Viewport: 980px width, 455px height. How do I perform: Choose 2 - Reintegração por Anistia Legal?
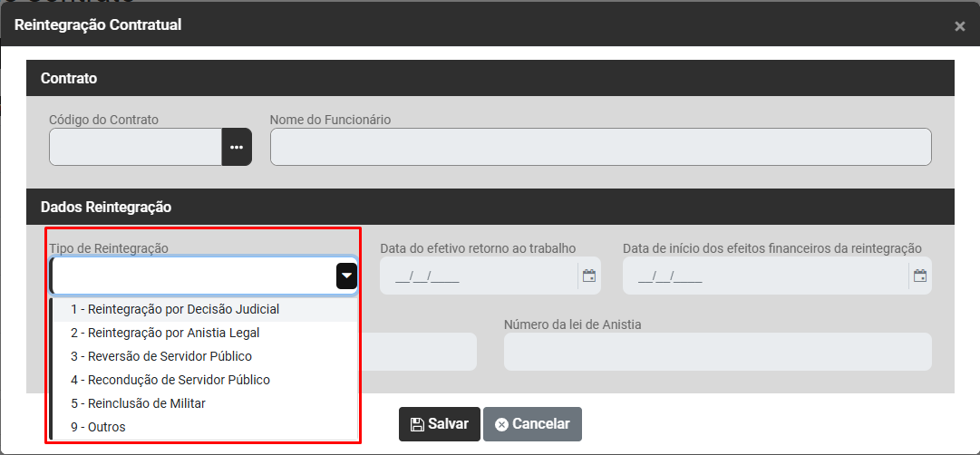[204, 334]
